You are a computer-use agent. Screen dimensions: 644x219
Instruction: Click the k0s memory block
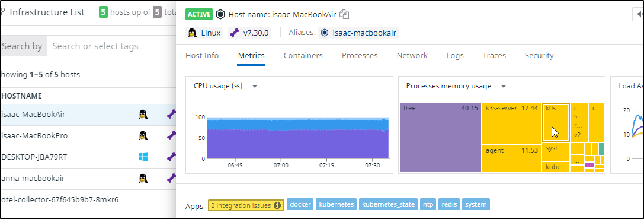click(x=555, y=122)
